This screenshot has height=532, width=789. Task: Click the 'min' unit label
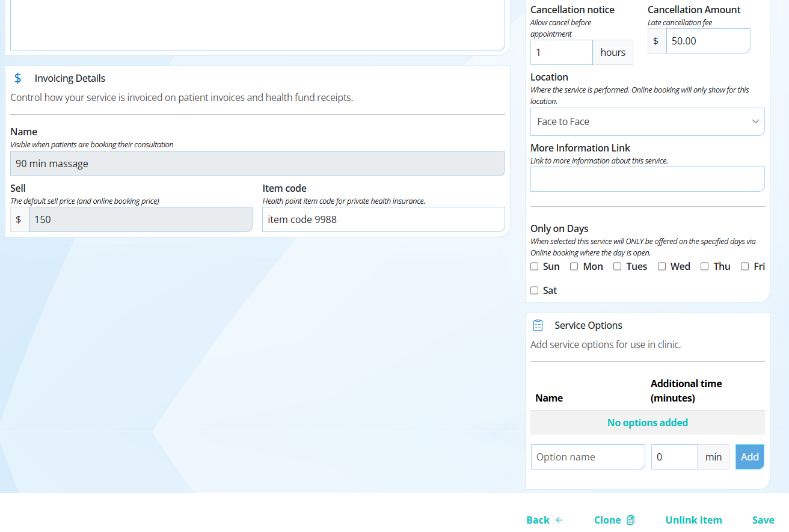point(714,457)
